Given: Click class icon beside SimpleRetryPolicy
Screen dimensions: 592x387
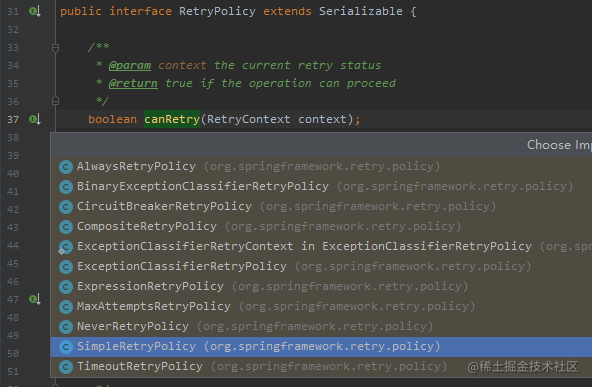Looking at the screenshot, I should click(66, 347).
